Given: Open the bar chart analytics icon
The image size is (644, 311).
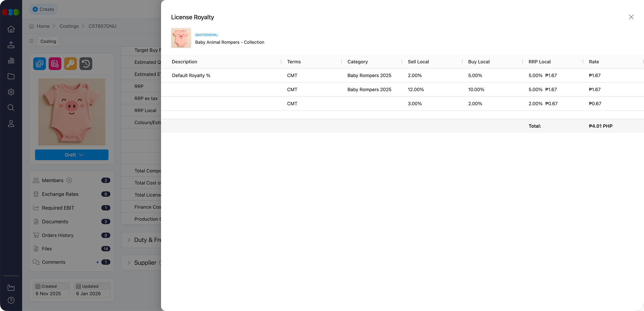Looking at the screenshot, I should click(11, 61).
